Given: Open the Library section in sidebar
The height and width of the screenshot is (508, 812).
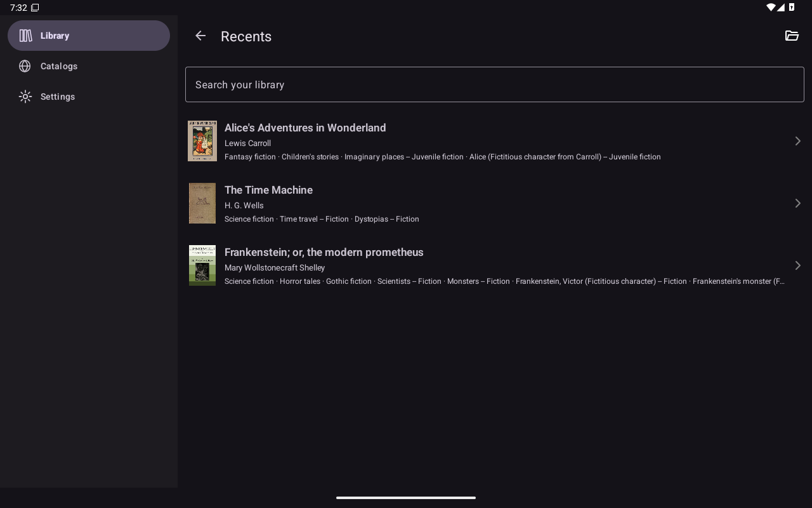Looking at the screenshot, I should (89, 36).
